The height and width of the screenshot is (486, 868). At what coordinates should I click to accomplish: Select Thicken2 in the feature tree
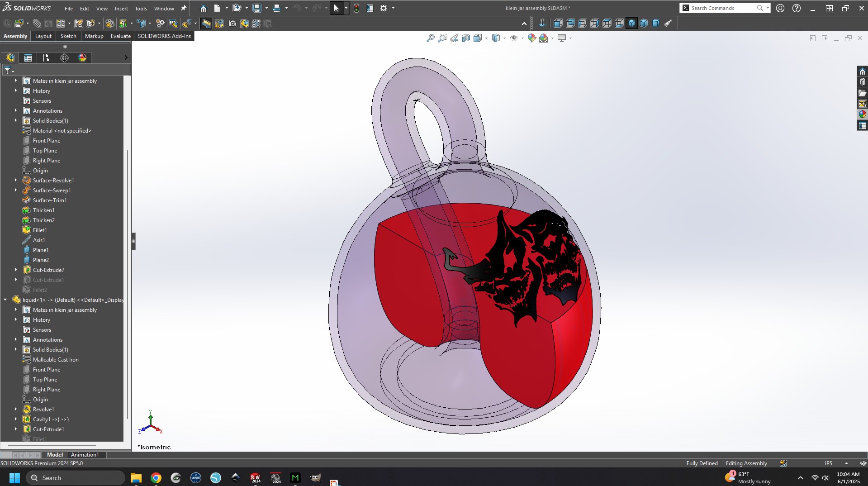(44, 220)
